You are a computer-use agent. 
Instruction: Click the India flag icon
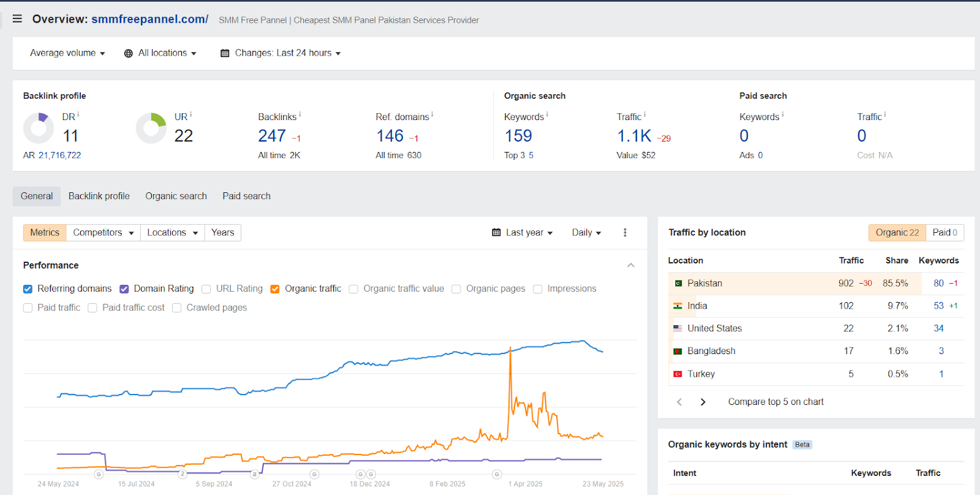point(678,306)
